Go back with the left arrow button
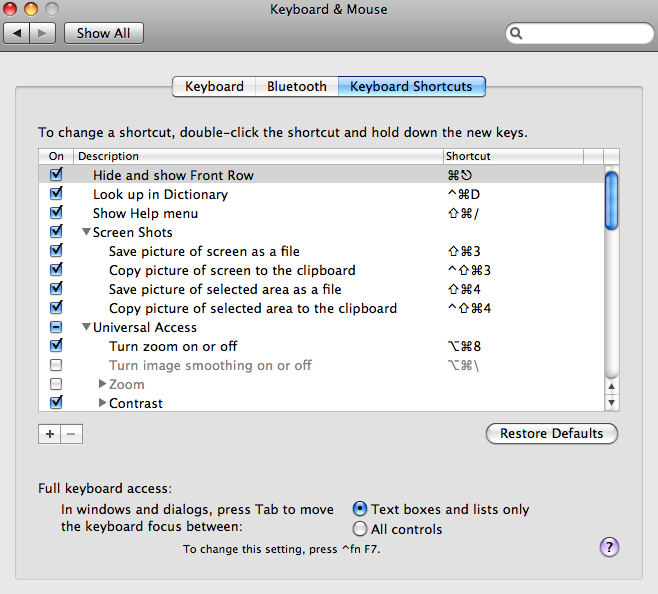The image size is (658, 594). pos(16,33)
